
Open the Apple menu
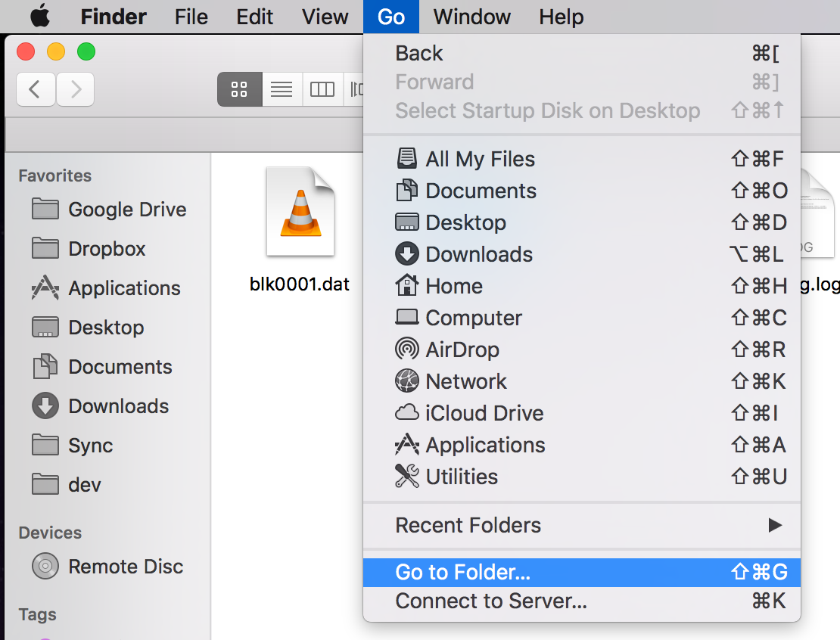click(39, 16)
